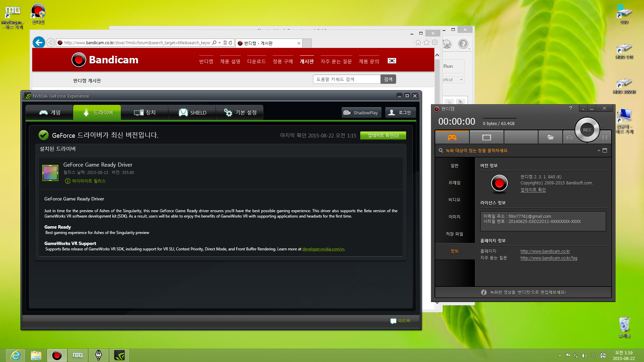Open the http://www.bandicam.co.kr/faq link
Screen dimensions: 644x362
pyautogui.click(x=549, y=258)
